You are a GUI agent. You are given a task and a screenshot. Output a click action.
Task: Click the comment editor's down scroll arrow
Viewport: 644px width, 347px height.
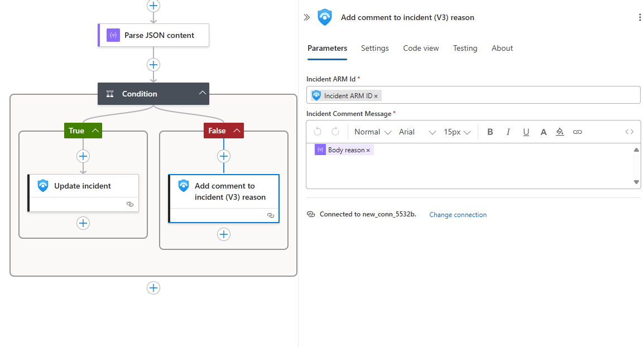pyautogui.click(x=636, y=182)
